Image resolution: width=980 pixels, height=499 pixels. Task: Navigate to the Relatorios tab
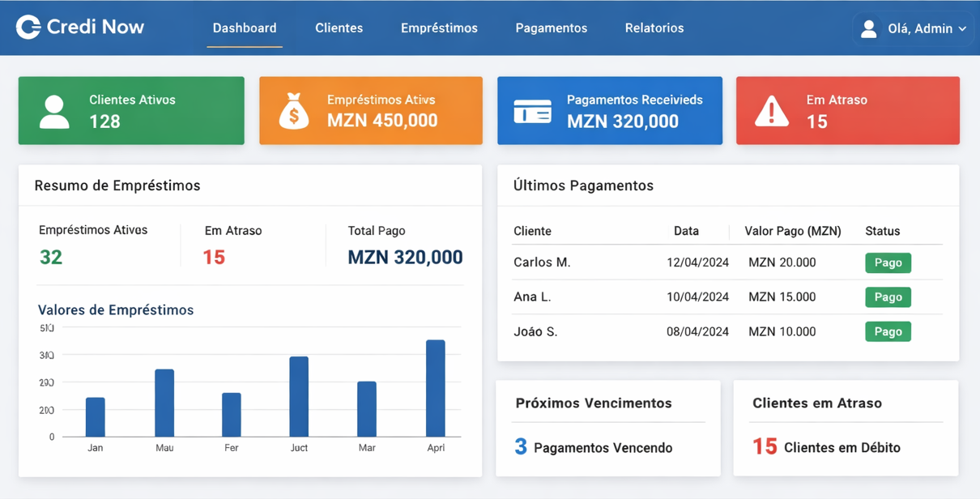(x=654, y=28)
